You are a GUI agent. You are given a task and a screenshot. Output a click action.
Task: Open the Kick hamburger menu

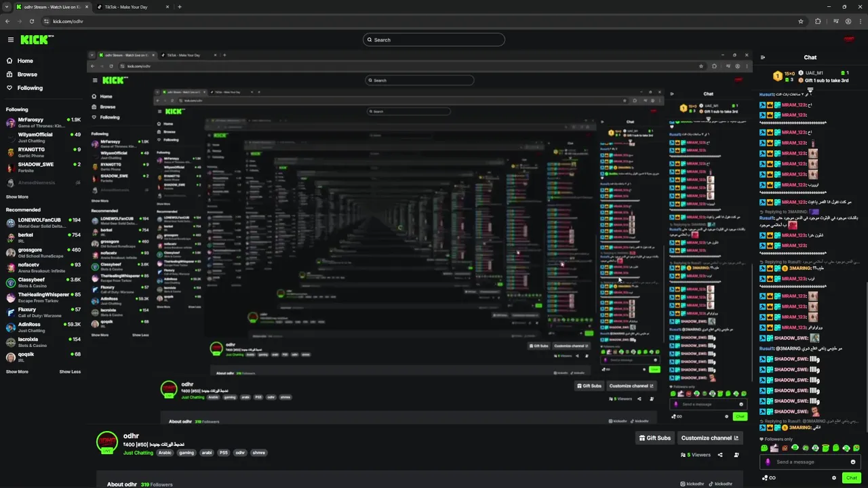(x=10, y=40)
